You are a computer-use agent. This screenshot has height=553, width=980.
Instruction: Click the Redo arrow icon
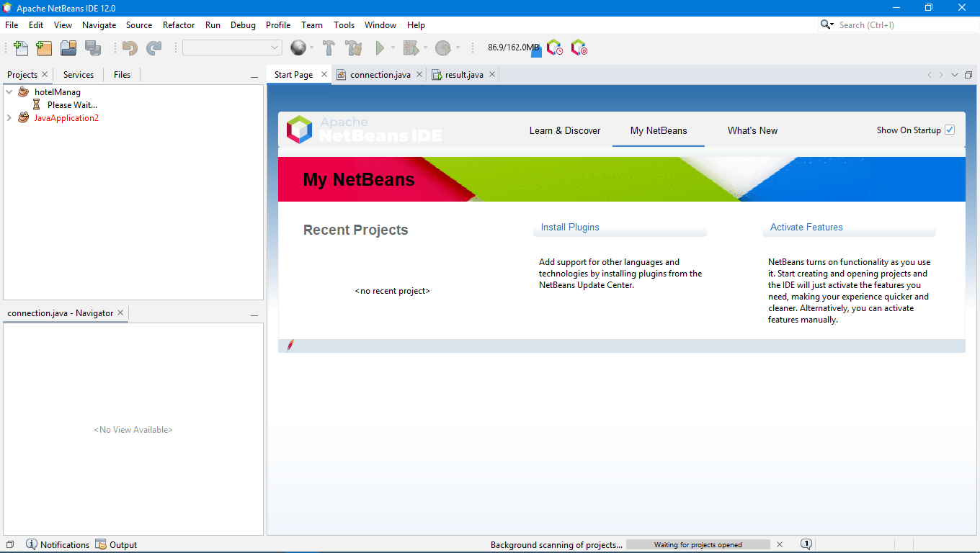pyautogui.click(x=153, y=48)
